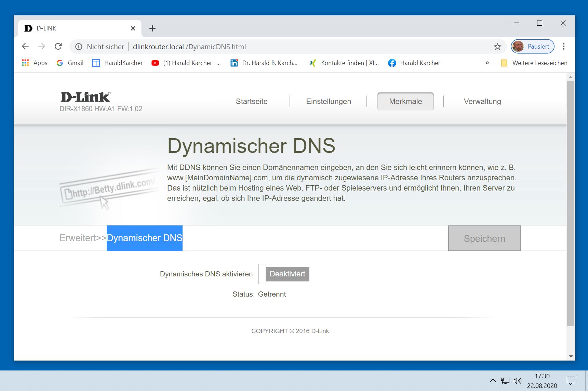Click the back navigation arrow

click(25, 47)
